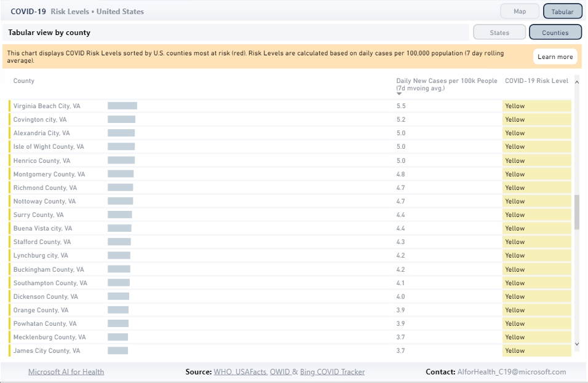This screenshot has height=383, width=588.
Task: Select Powhatan County, VA
Action: pos(290,323)
